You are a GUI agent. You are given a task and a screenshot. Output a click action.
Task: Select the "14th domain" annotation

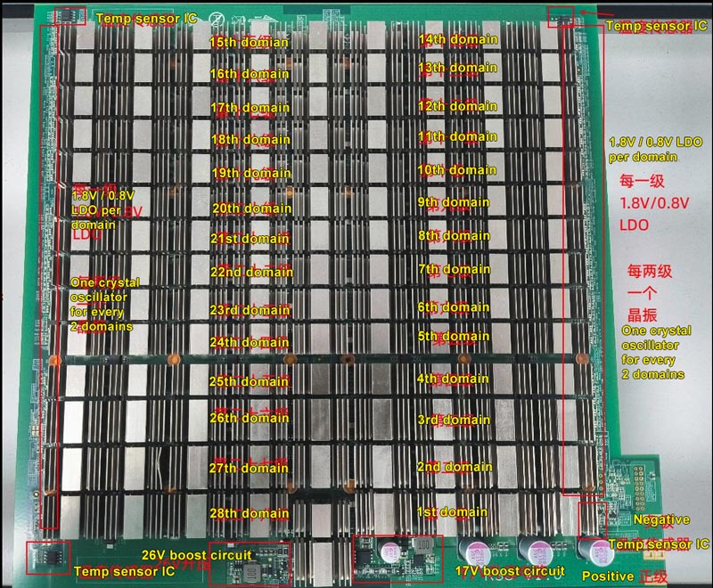coord(457,40)
